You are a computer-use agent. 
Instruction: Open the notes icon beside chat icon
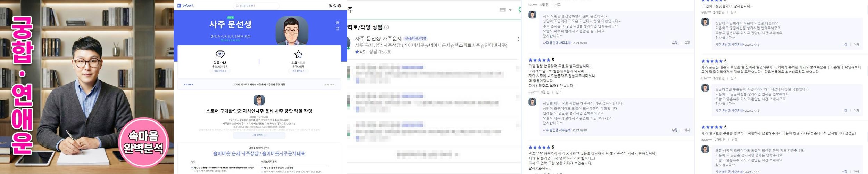pyautogui.click(x=330, y=6)
